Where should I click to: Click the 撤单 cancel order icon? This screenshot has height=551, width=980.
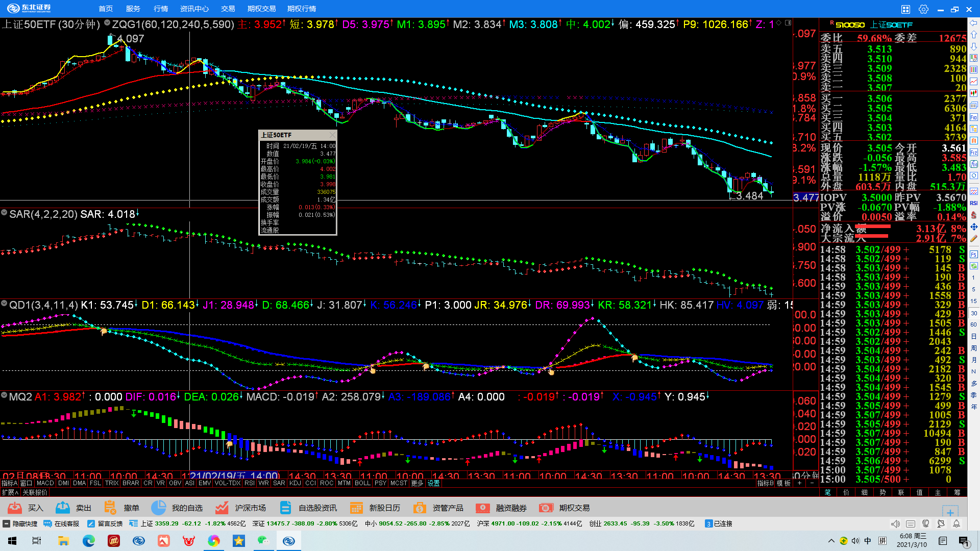[110, 508]
